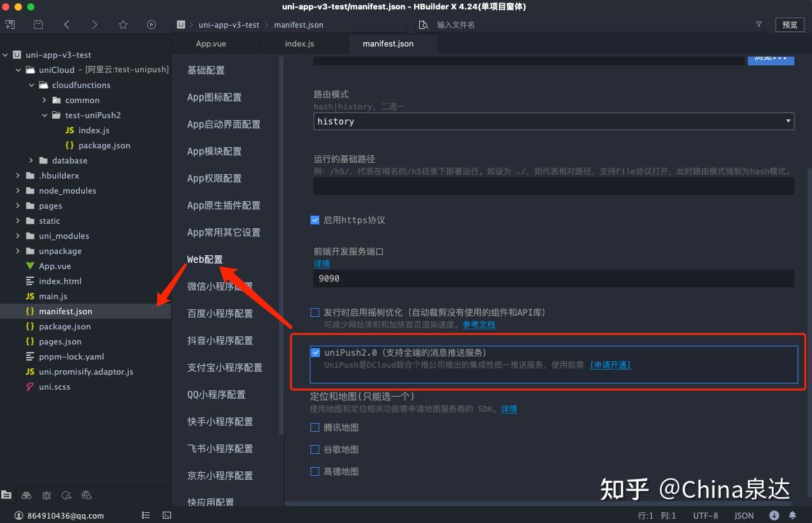
Task: Switch to the App.vue tab
Action: 212,43
